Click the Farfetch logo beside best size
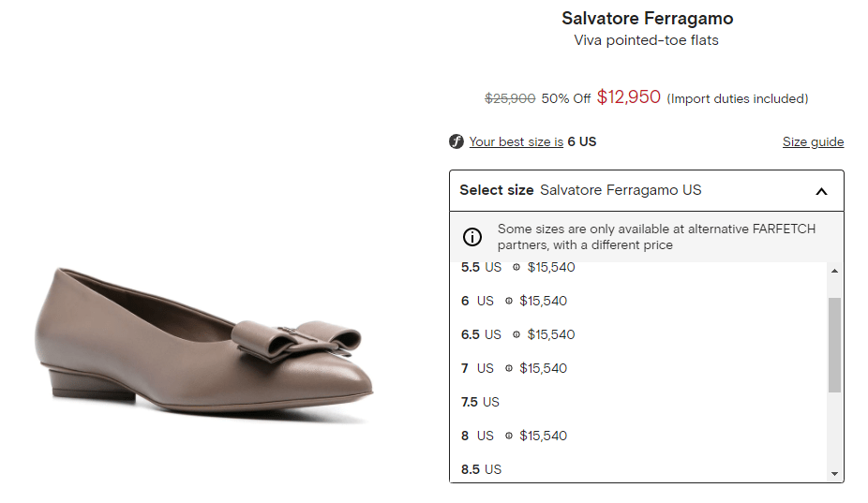 456,142
